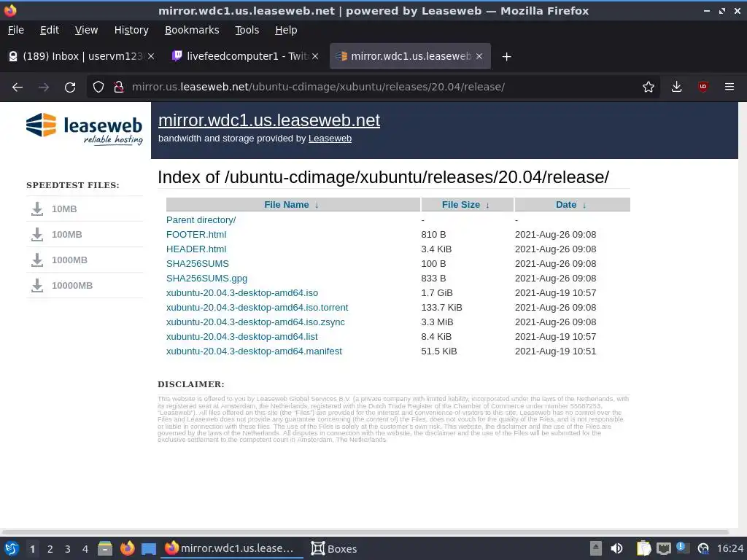
Task: Open the update notifier tray icon
Action: (682, 548)
